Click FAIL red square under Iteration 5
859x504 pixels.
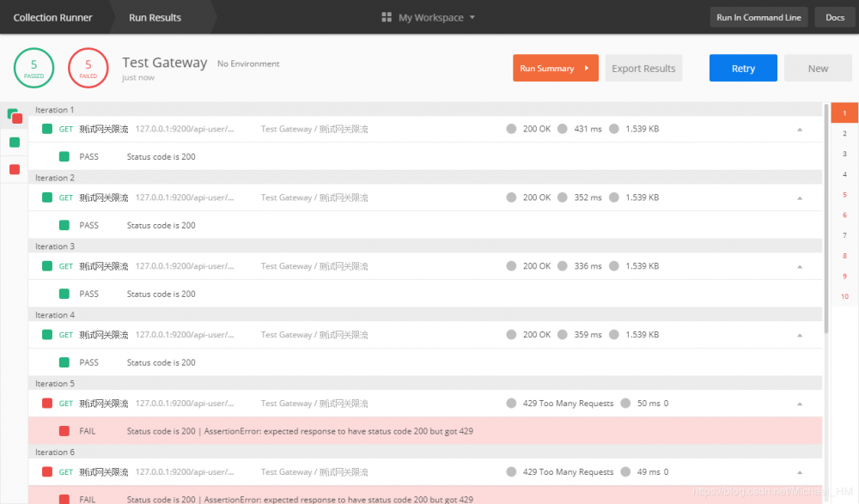[64, 431]
